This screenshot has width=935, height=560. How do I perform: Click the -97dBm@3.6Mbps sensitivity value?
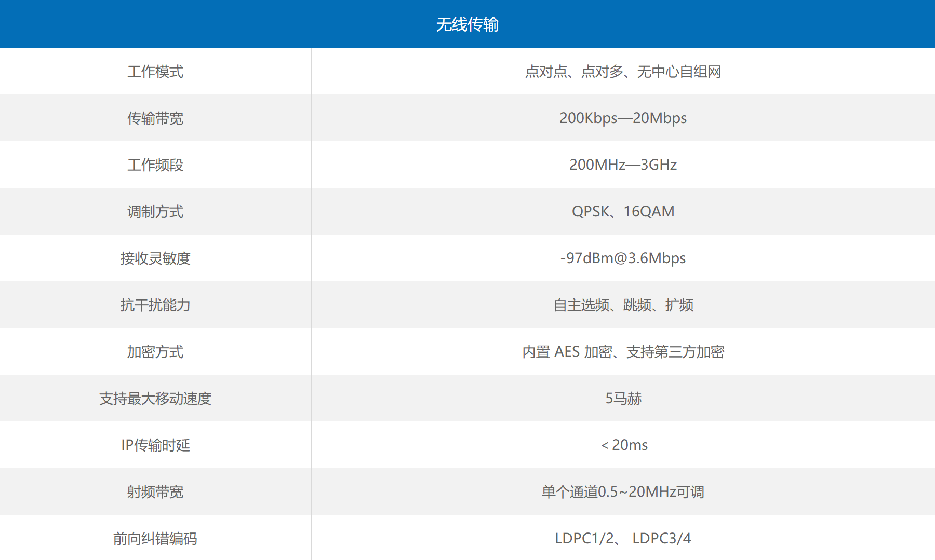coord(623,258)
